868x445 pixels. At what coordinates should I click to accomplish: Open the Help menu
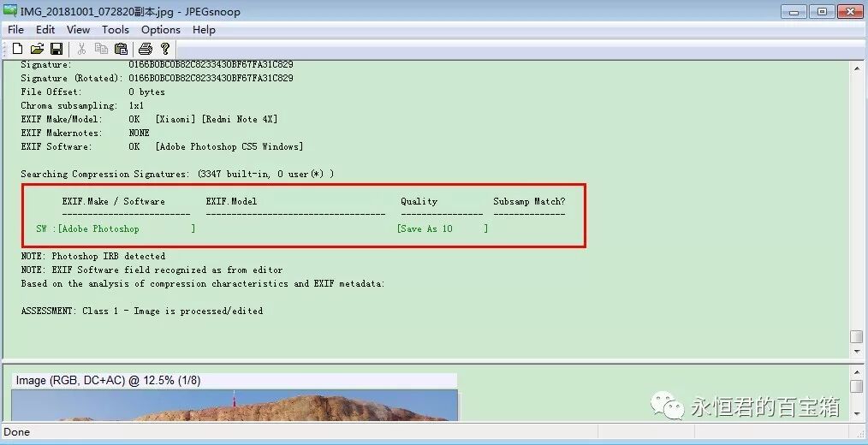204,30
